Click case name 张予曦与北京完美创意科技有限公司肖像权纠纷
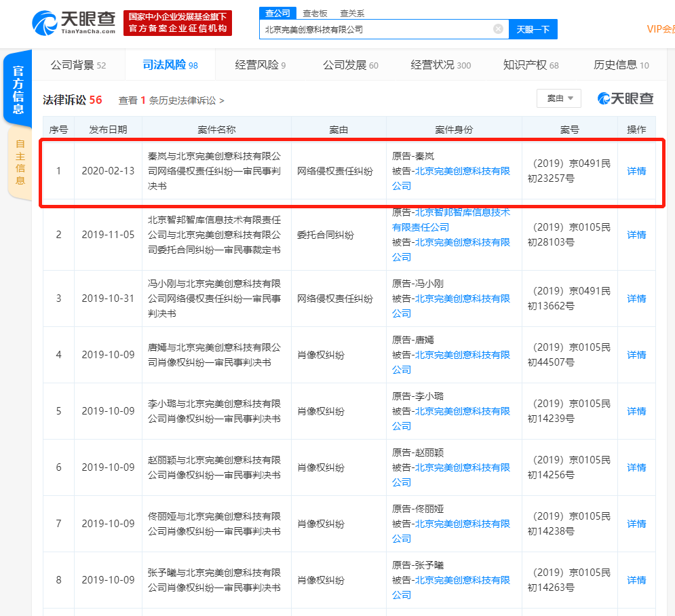Screen dimensions: 675x616 point(214,580)
